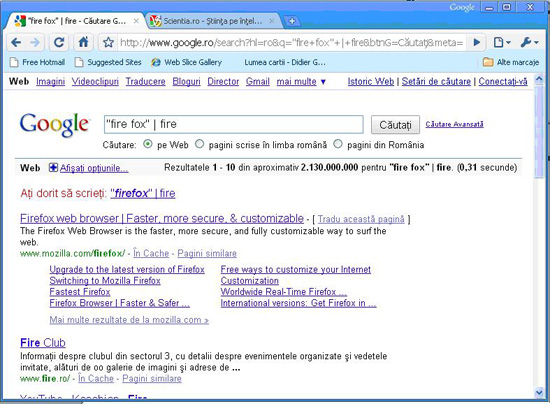The width and height of the screenshot is (550, 404).
Task: Open the page menu dropdown
Action: click(x=502, y=42)
